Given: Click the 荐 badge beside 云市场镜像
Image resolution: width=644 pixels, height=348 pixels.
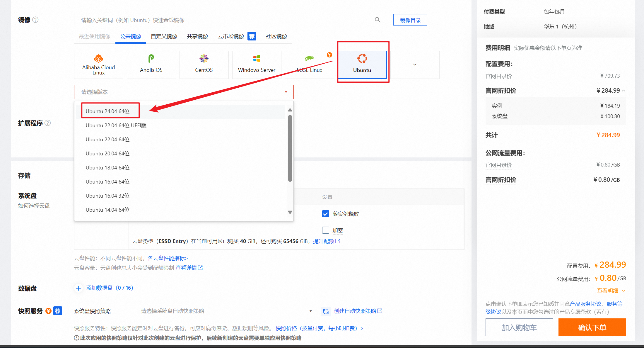Looking at the screenshot, I should coord(252,36).
